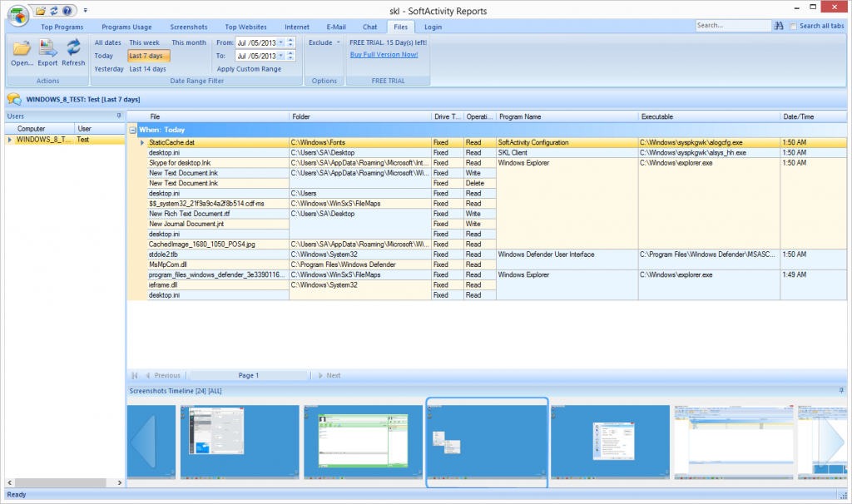Viewport: 852px width, 504px height.
Task: Click the Buy Full Version Now link
Action: [x=384, y=55]
